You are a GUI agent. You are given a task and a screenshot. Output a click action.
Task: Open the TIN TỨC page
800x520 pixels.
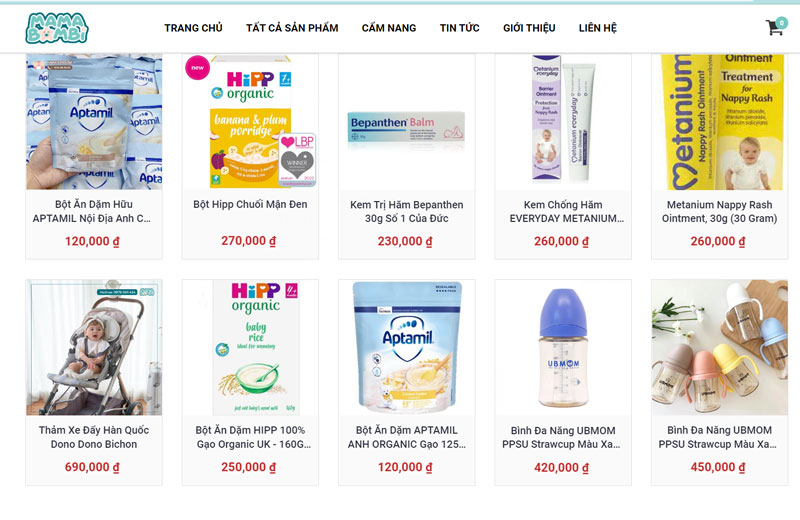coord(459,28)
